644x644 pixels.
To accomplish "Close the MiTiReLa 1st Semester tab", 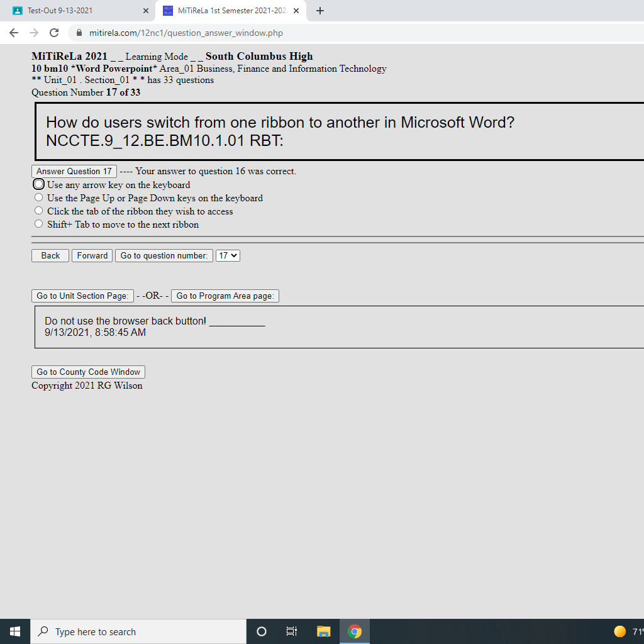I will pyautogui.click(x=296, y=11).
